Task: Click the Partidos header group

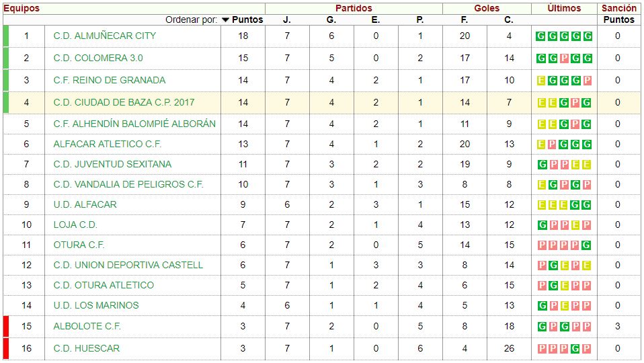Action: point(354,9)
